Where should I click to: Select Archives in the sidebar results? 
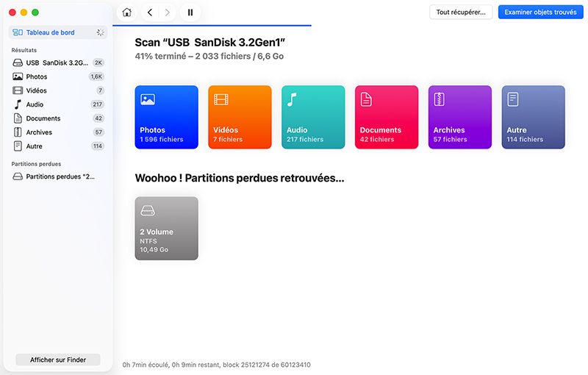click(x=58, y=132)
